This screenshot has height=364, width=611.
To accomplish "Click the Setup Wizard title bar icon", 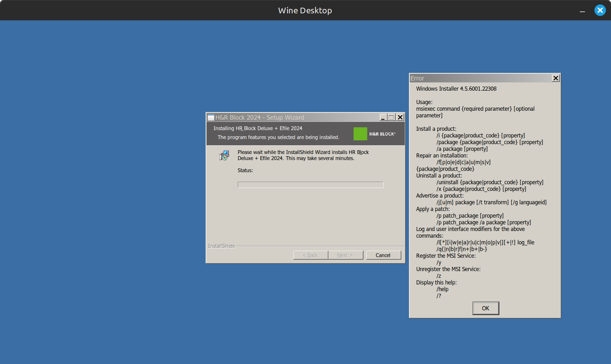I will (x=211, y=117).
